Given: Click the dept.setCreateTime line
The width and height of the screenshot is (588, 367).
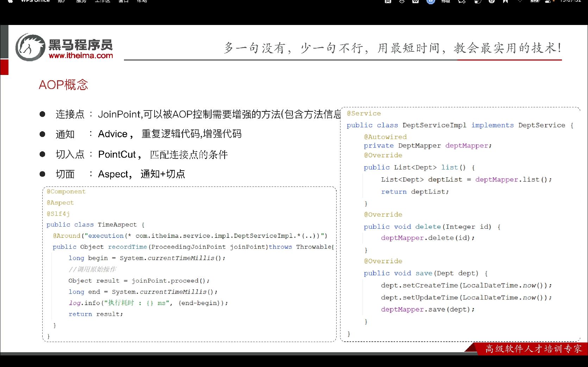Looking at the screenshot, I should click(466, 285).
